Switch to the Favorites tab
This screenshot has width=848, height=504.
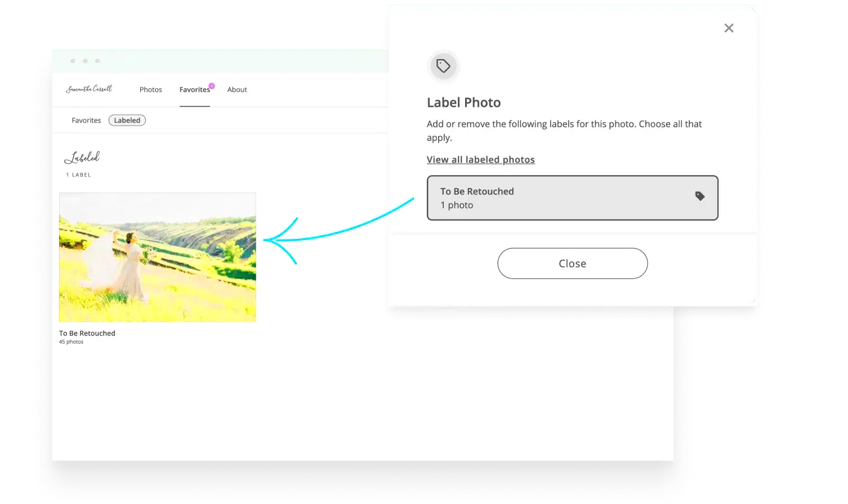[195, 90]
